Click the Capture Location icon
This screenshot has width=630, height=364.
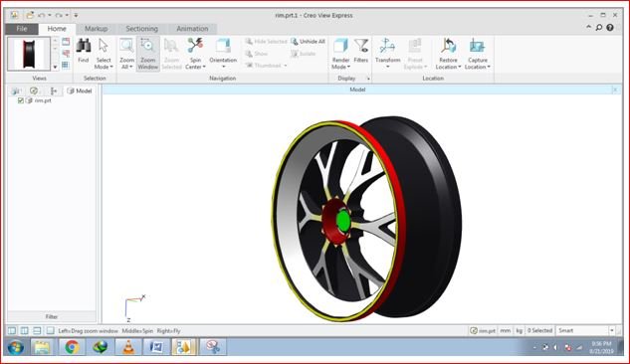coord(477,46)
